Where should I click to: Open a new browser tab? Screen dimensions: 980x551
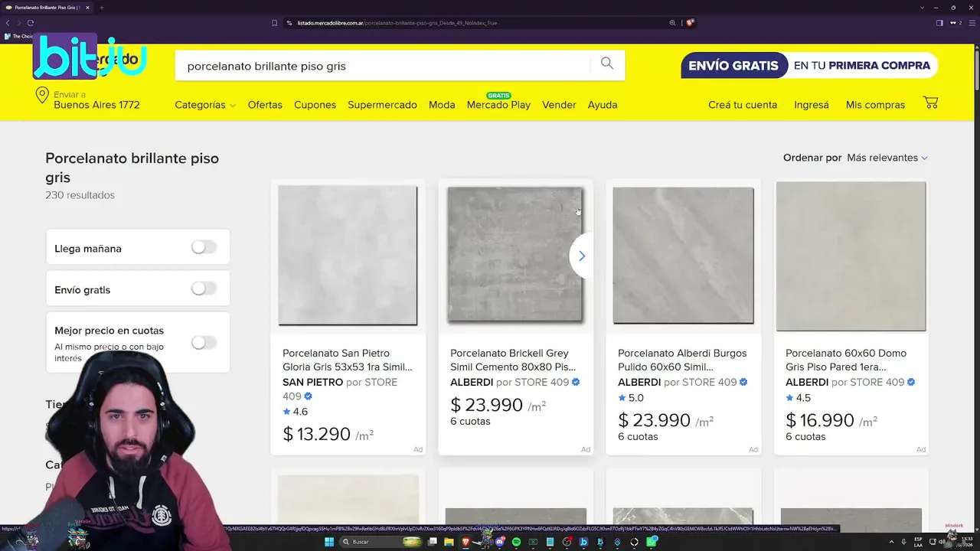101,8
